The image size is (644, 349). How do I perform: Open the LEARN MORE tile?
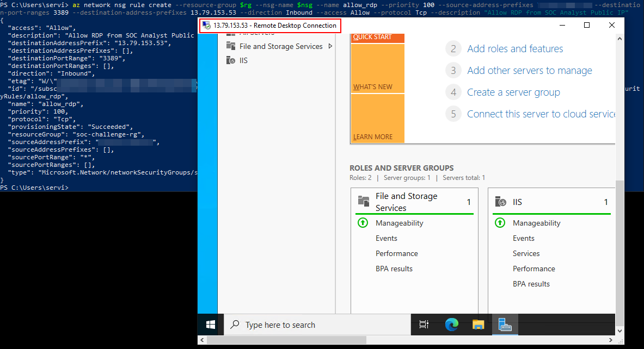(378, 119)
